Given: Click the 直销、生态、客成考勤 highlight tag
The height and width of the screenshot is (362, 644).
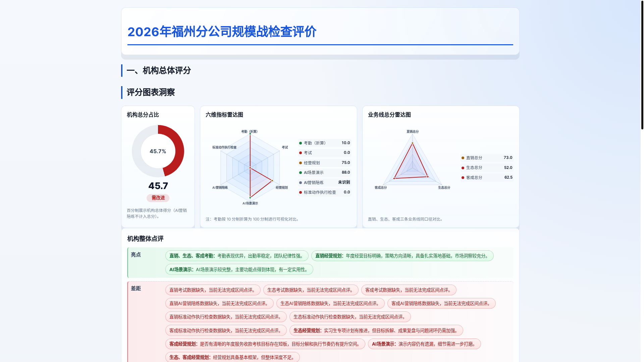Looking at the screenshot, I should point(237,256).
